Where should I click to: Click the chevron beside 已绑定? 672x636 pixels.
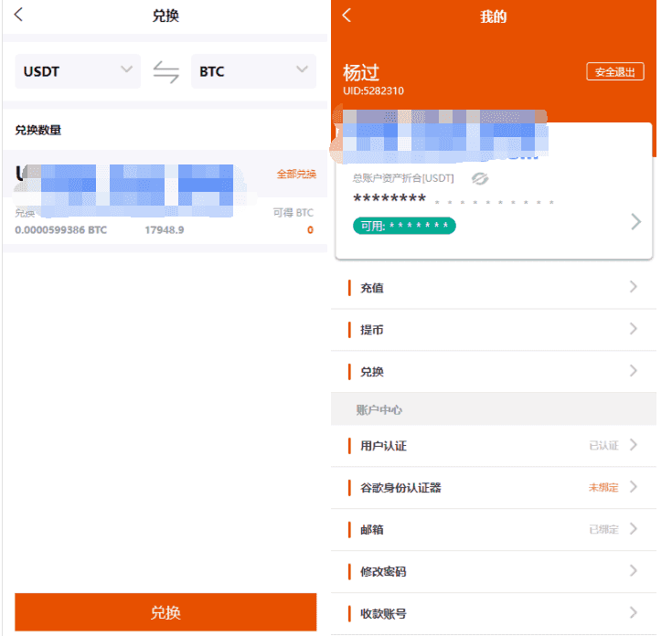[x=634, y=528]
